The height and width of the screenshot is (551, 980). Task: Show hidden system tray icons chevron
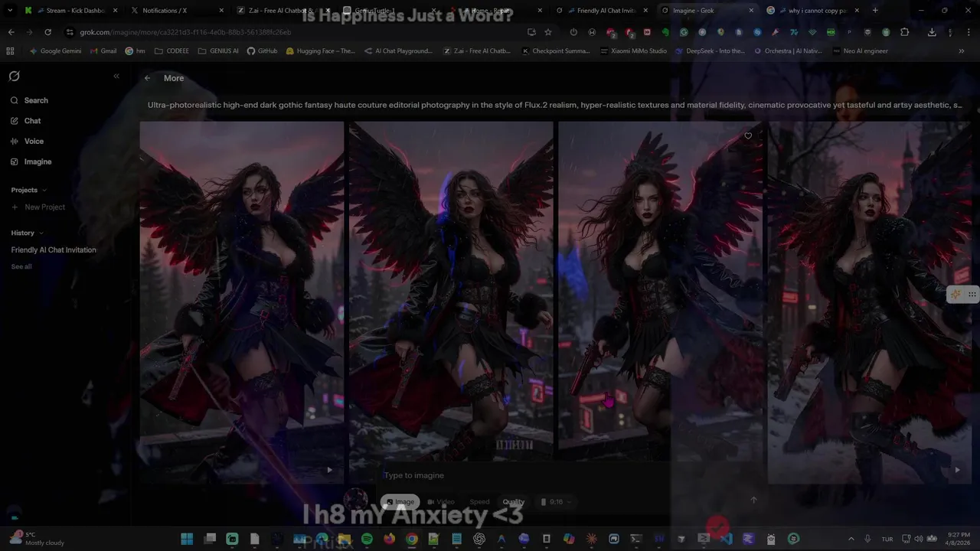click(851, 539)
